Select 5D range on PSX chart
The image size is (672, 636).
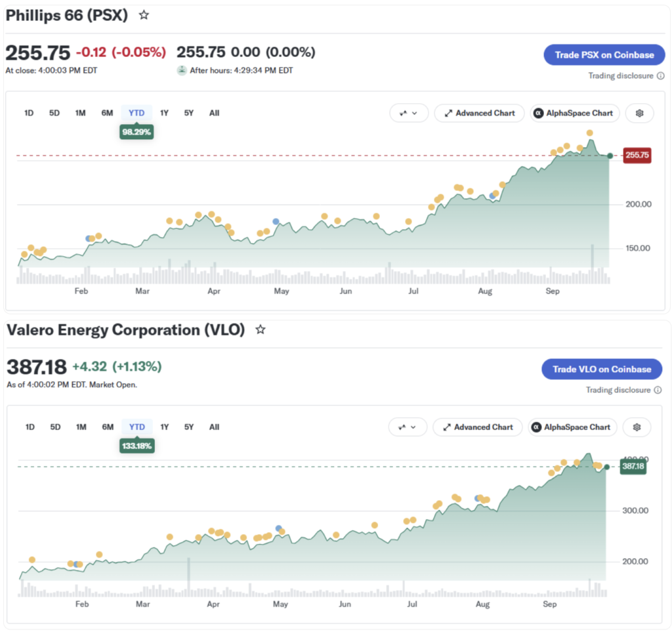click(x=54, y=113)
